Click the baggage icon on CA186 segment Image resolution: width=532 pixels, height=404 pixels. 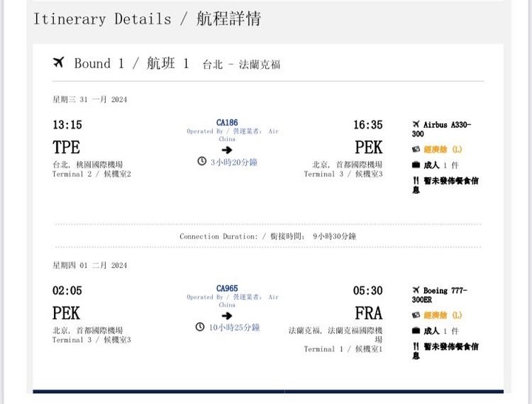pos(416,165)
